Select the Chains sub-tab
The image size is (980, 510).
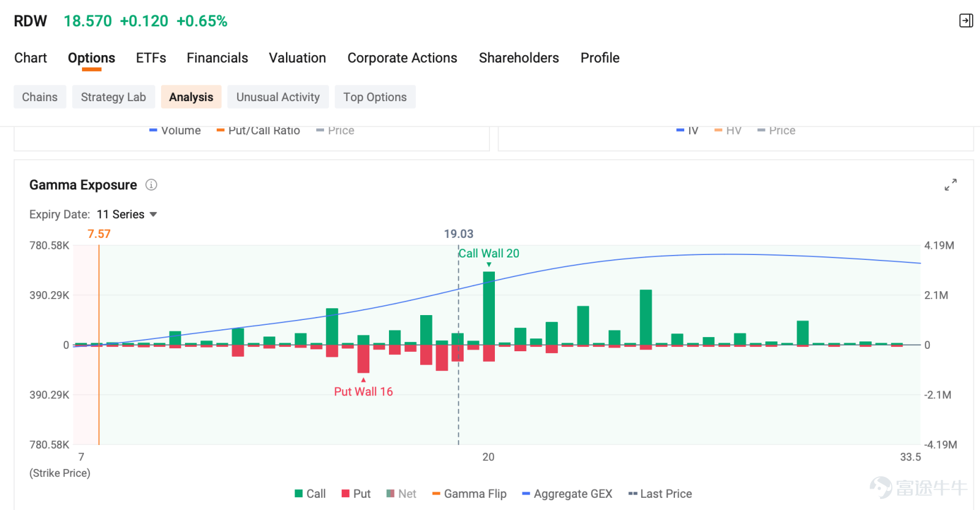pyautogui.click(x=40, y=97)
